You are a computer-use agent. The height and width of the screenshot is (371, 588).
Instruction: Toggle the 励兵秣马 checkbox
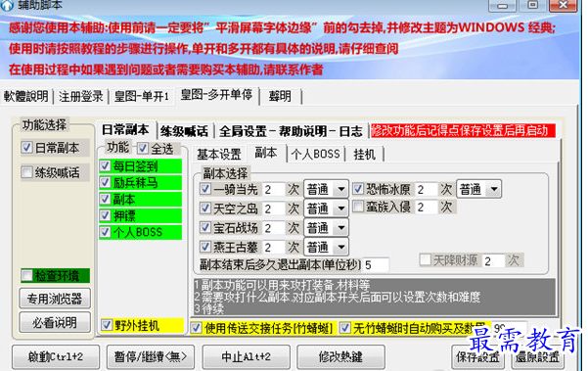click(x=105, y=182)
